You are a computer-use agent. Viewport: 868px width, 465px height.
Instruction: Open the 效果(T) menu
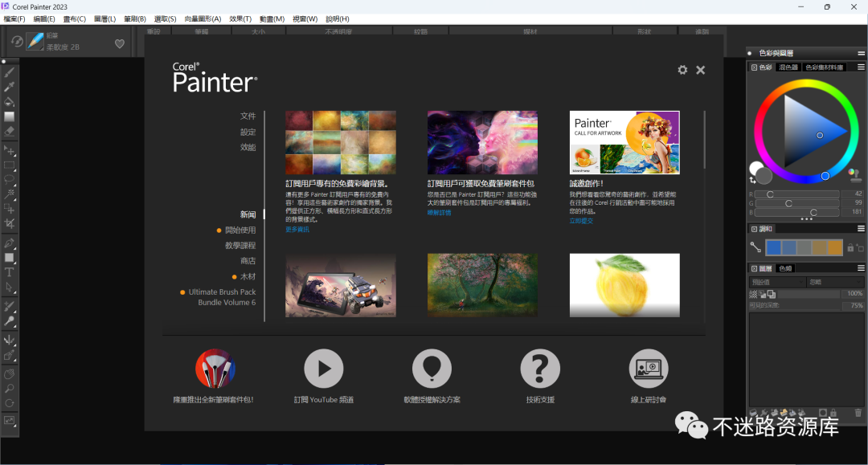point(240,18)
